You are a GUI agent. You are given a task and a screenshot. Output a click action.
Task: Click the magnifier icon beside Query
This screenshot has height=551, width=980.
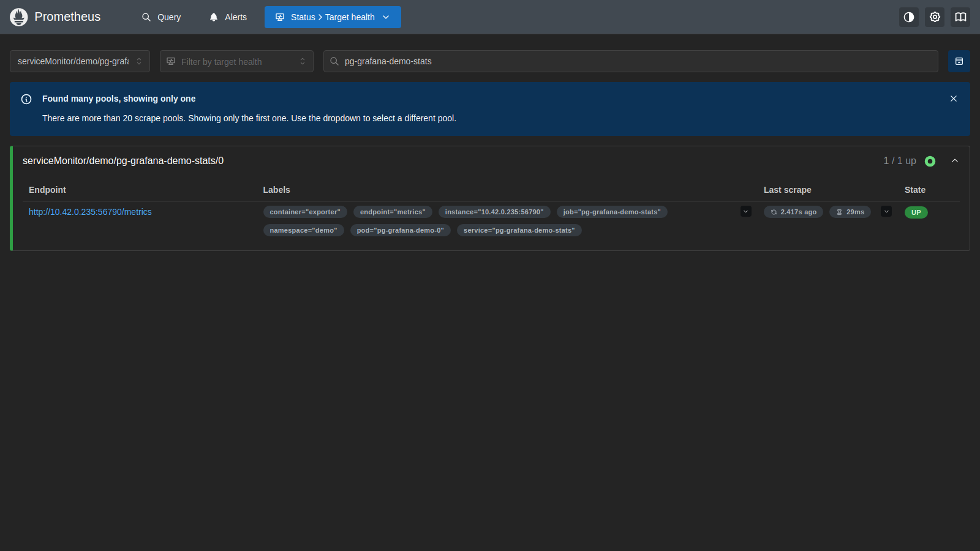click(x=146, y=17)
